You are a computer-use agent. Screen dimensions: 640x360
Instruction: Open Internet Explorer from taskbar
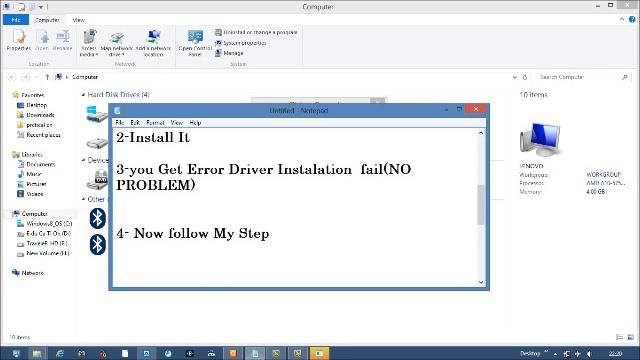(60, 353)
